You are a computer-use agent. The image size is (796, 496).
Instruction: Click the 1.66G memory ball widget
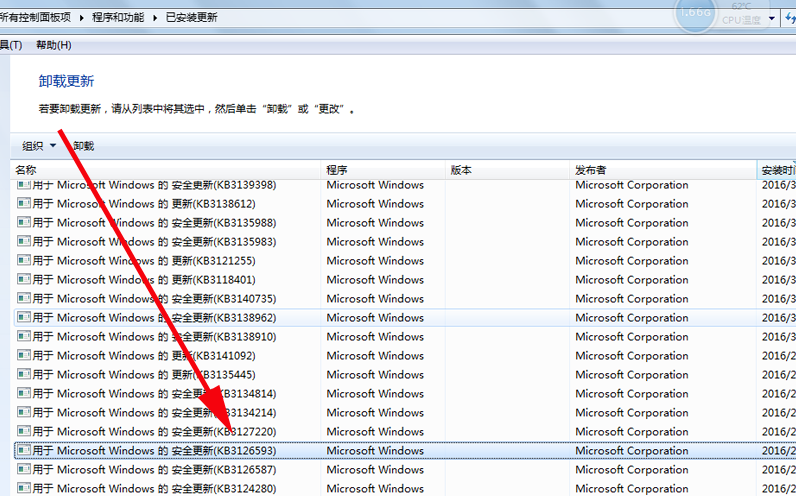pos(694,12)
